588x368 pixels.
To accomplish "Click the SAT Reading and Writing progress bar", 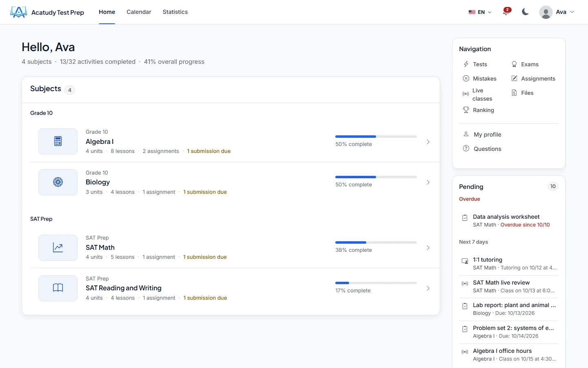I will point(376,283).
